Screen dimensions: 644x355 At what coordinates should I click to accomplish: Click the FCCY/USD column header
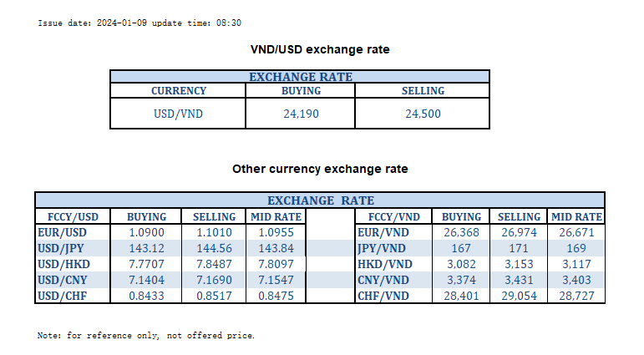[74, 216]
